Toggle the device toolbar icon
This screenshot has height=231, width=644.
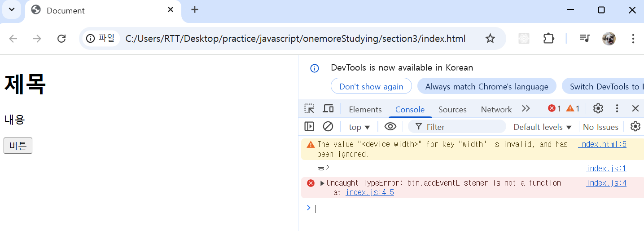[x=329, y=108]
